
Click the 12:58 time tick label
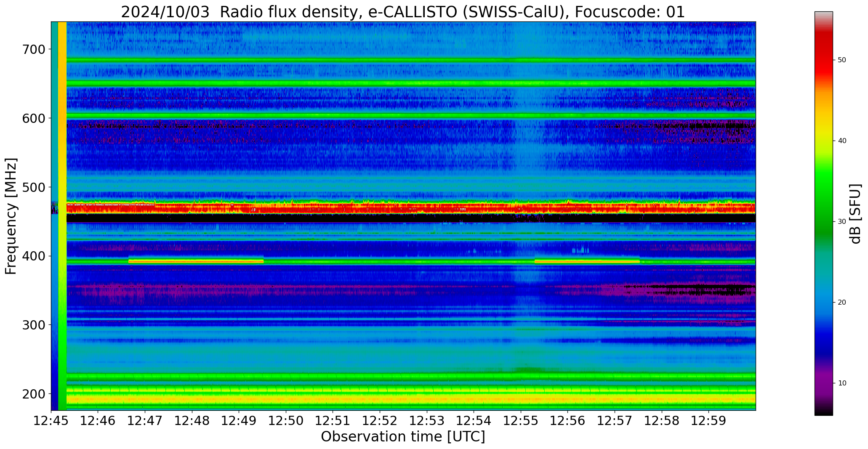(662, 421)
